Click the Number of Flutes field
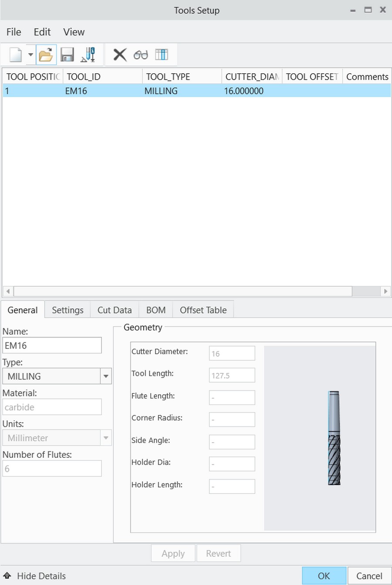392x585 pixels. coord(52,469)
